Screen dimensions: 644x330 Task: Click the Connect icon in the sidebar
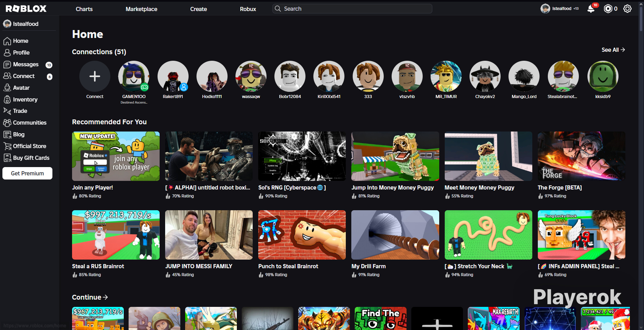tap(7, 76)
